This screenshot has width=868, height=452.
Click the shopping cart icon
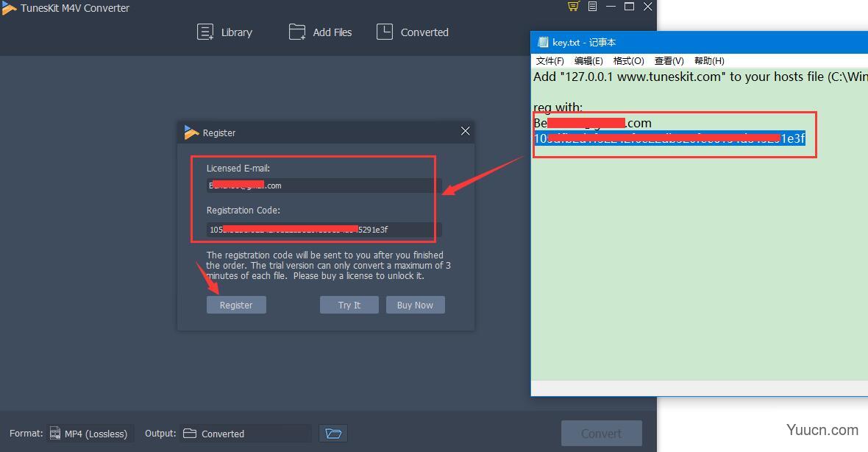(573, 6)
